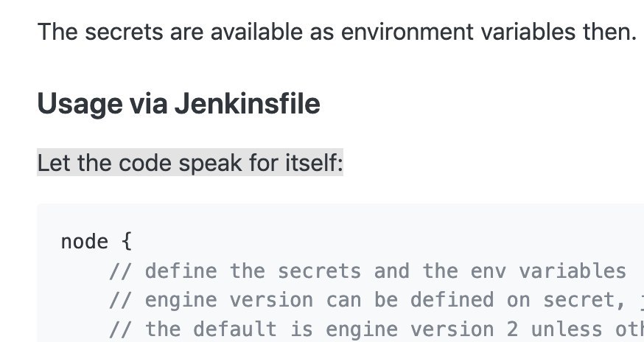Image resolution: width=644 pixels, height=342 pixels.
Task: Click the 'Usage via Jenkinsfile' heading
Action: click(x=178, y=104)
